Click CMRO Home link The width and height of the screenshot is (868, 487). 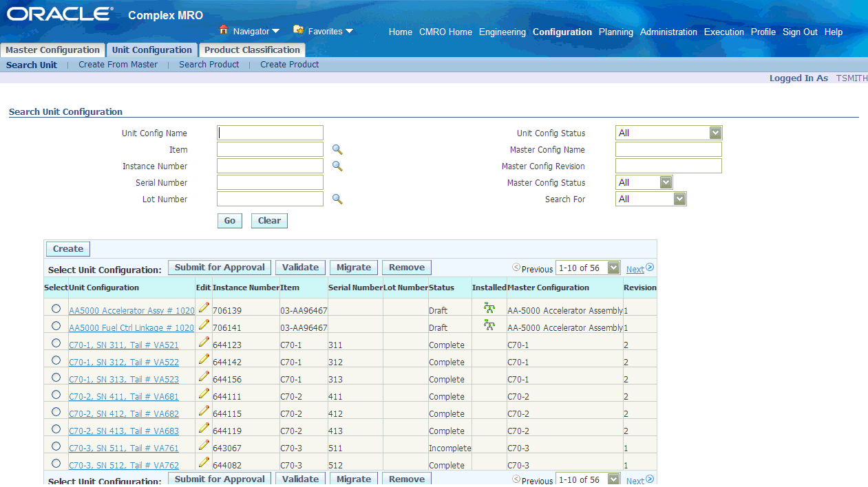pos(445,32)
